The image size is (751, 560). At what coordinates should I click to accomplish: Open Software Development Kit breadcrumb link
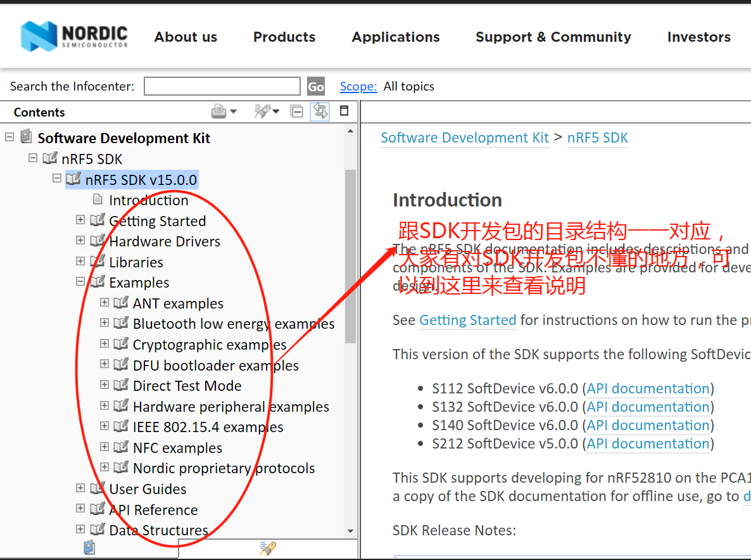pyautogui.click(x=465, y=137)
